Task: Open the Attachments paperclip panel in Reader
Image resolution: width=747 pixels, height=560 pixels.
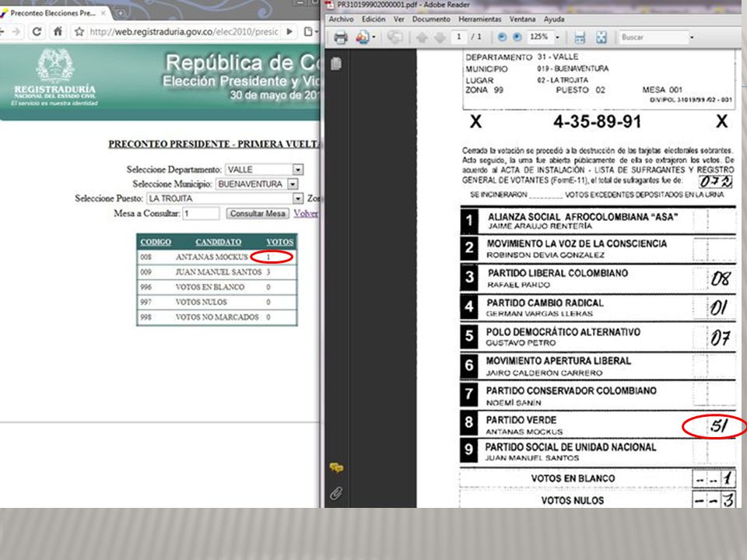Action: click(x=336, y=493)
